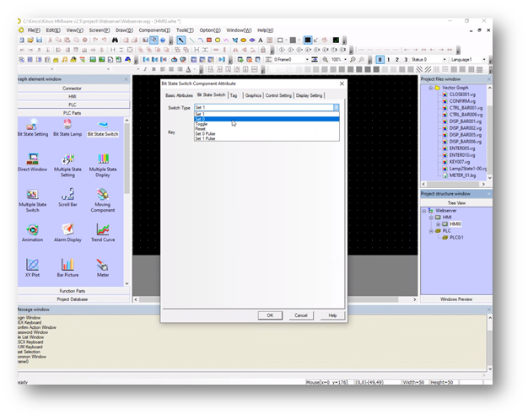Expand the Function Parts section
Image resolution: width=528 pixels, height=420 pixels.
pos(73,291)
